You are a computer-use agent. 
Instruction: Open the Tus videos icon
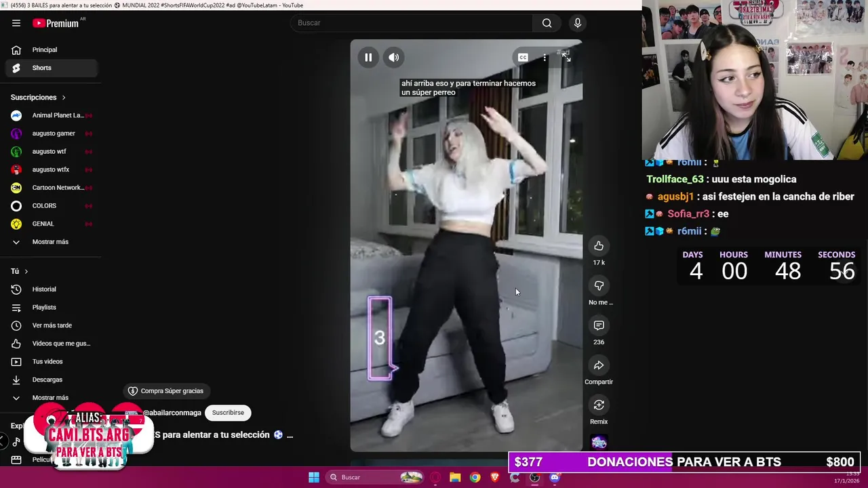pos(16,362)
